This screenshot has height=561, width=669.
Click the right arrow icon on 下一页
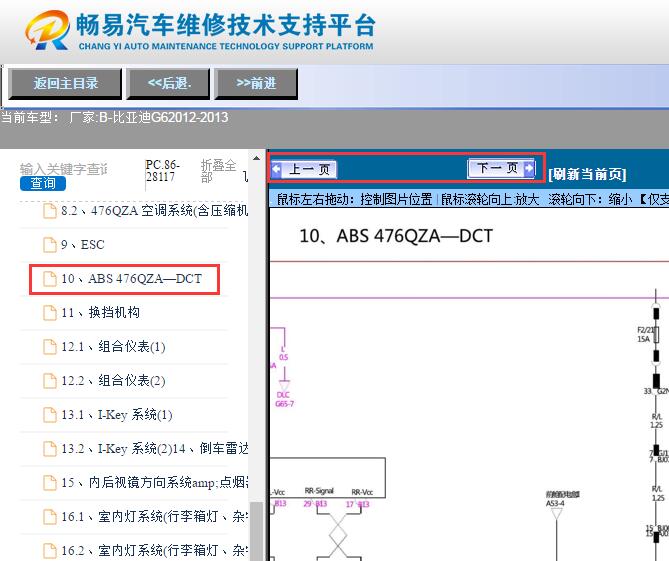coord(529,168)
